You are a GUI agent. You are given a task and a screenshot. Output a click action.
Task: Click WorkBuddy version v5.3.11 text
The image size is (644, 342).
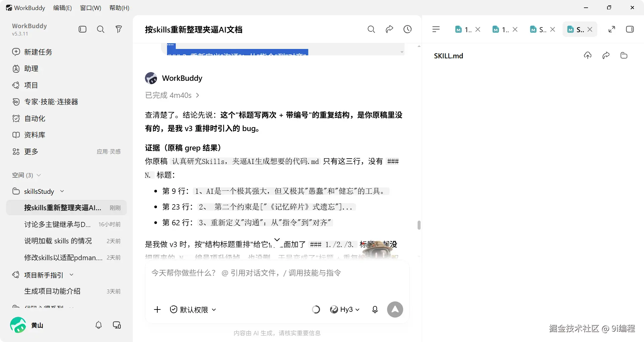tap(20, 34)
